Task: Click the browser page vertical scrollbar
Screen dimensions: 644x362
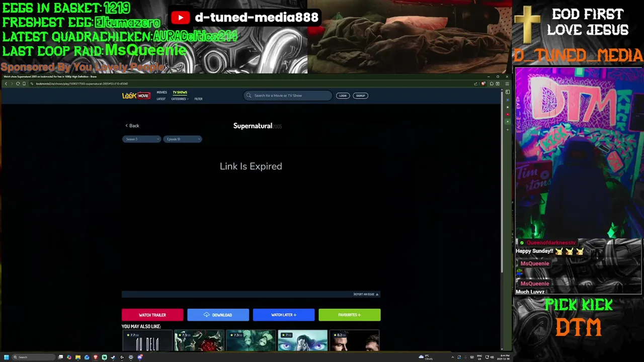Action: 502,181
